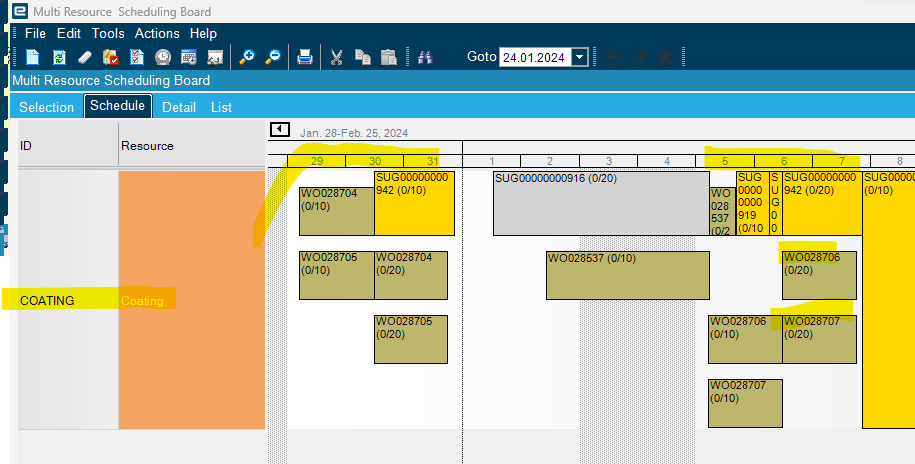Viewport: 915px width, 464px height.
Task: Click the Copy icon
Action: (x=362, y=57)
